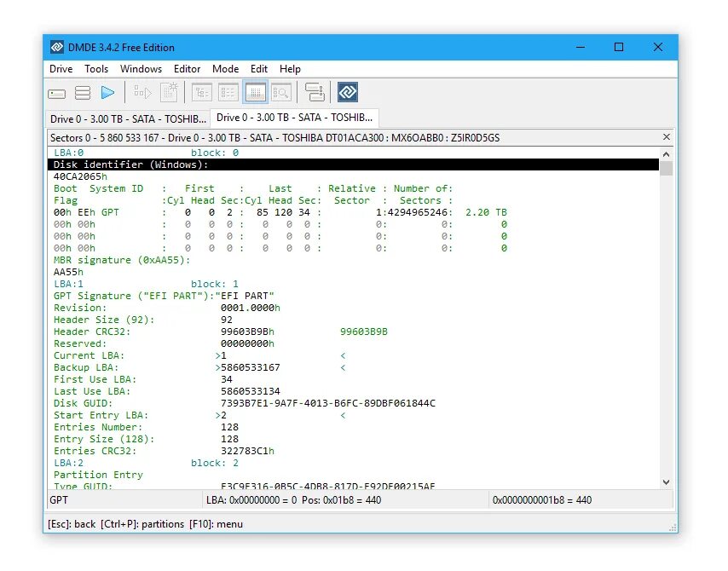
Task: Click the Entry Size value 128
Action: point(229,440)
